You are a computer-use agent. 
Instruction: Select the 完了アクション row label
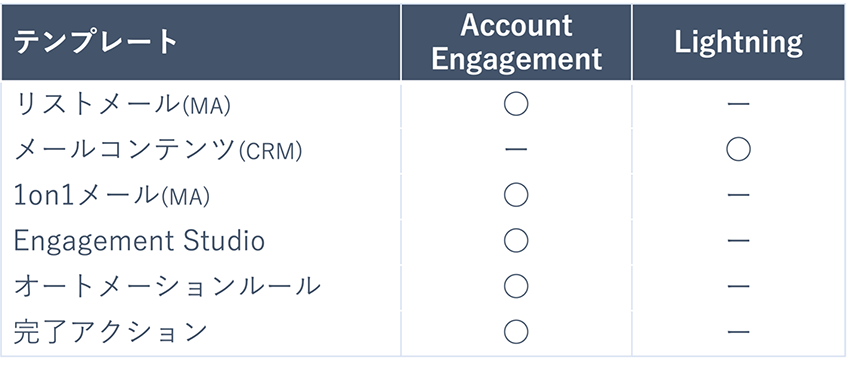[x=110, y=332]
